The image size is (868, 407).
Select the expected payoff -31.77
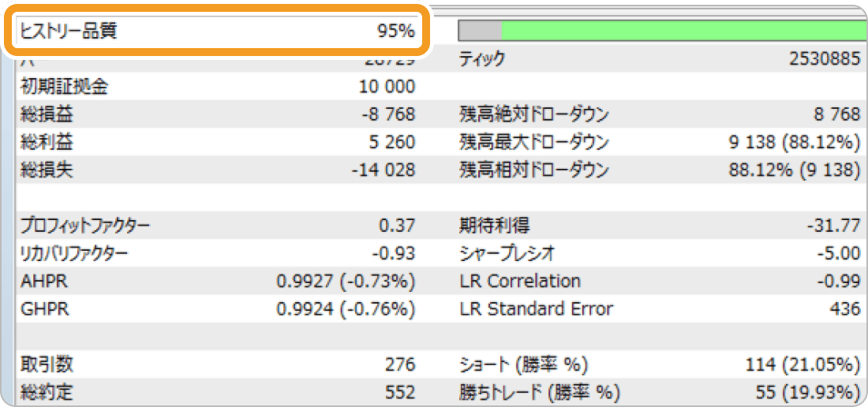833,226
